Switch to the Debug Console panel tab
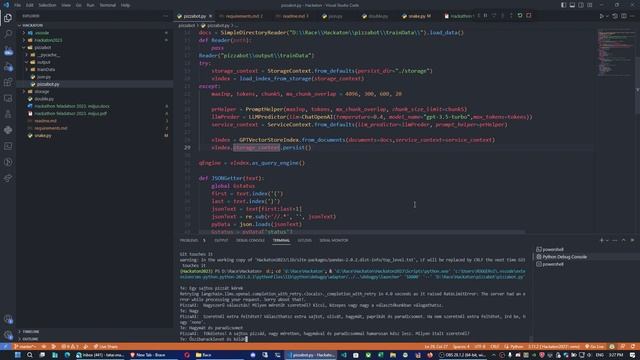640x360 pixels. point(250,240)
